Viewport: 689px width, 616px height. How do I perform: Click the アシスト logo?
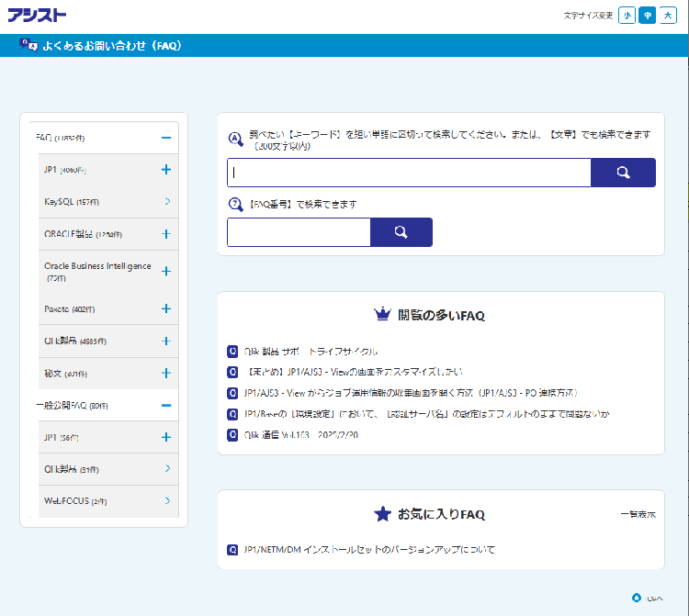(x=37, y=15)
